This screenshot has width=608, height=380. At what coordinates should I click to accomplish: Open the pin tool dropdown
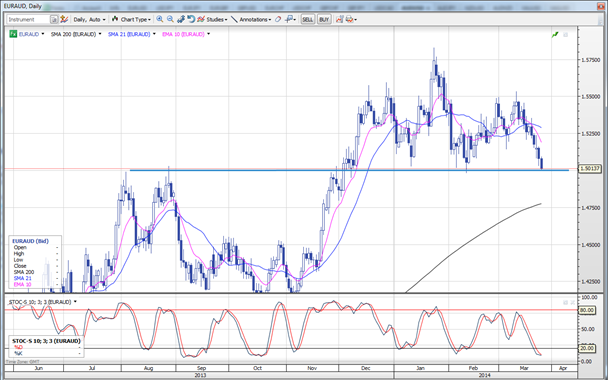[x=290, y=19]
